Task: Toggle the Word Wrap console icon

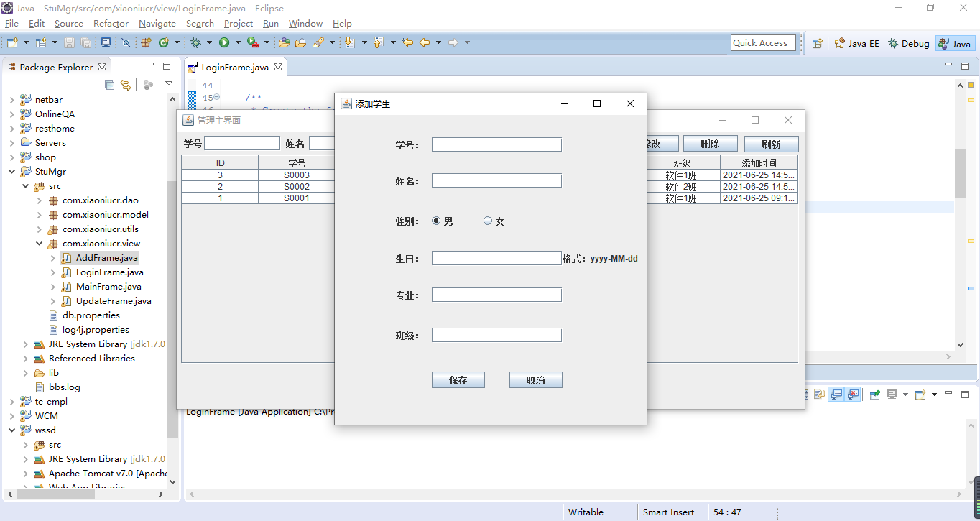Action: tap(820, 395)
